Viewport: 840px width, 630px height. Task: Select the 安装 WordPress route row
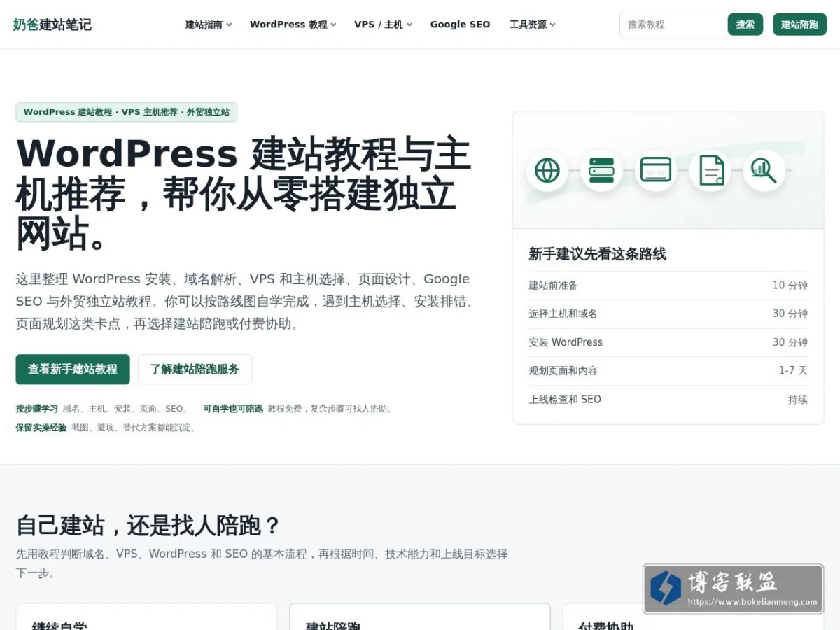click(668, 342)
